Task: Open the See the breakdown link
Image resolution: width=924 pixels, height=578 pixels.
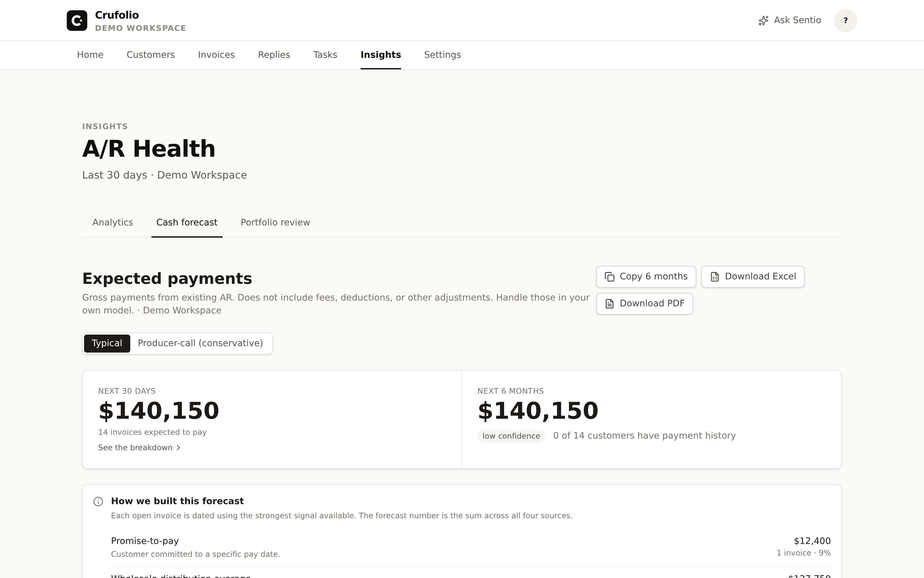Action: (x=139, y=448)
